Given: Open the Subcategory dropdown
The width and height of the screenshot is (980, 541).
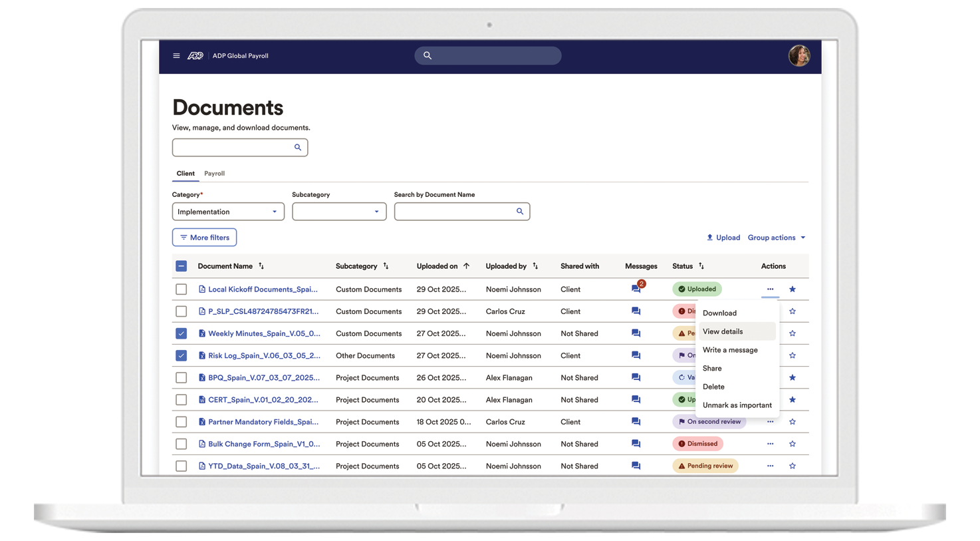Looking at the screenshot, I should point(339,212).
